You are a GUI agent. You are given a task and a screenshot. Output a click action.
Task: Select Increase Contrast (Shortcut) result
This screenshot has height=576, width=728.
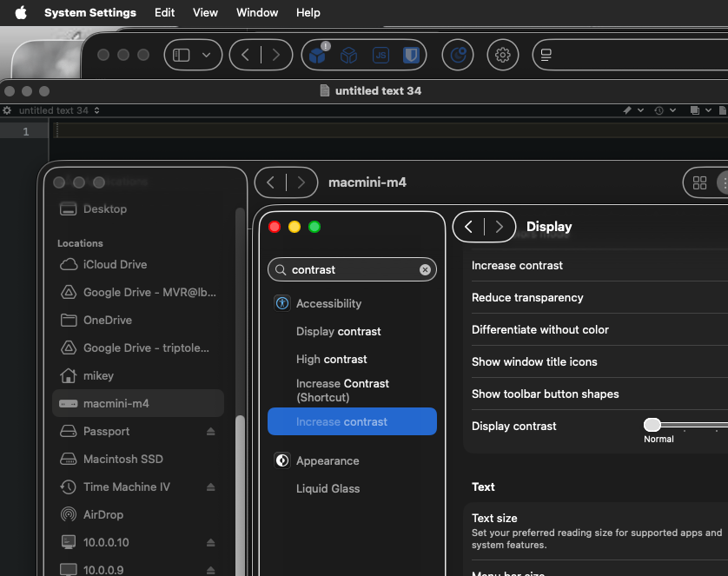coord(352,390)
